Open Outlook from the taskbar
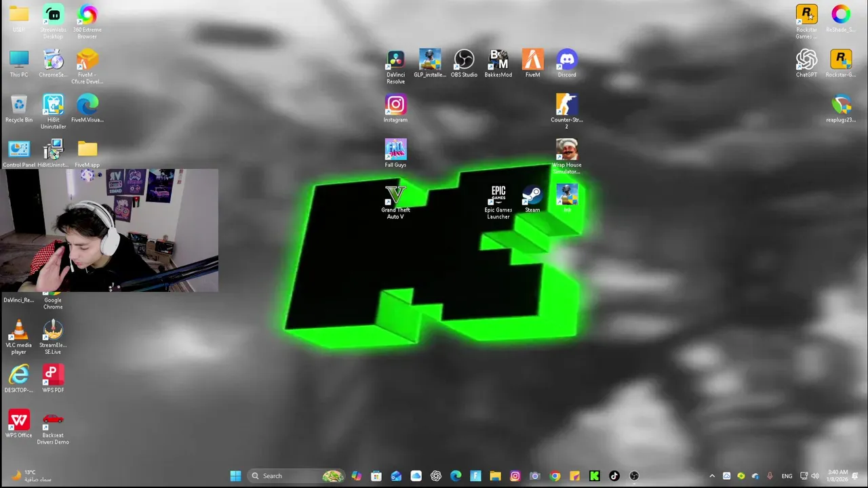The width and height of the screenshot is (868, 488). click(396, 476)
